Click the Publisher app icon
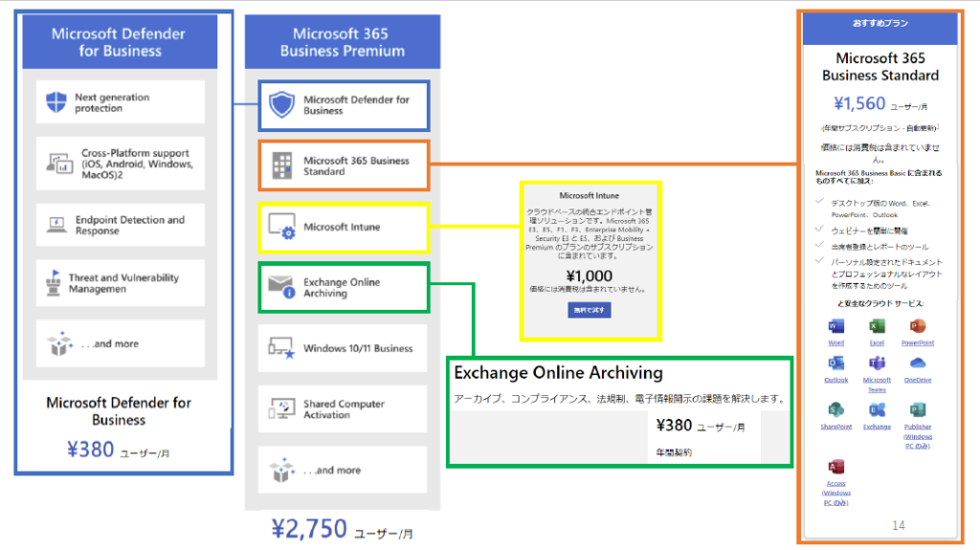 (918, 410)
